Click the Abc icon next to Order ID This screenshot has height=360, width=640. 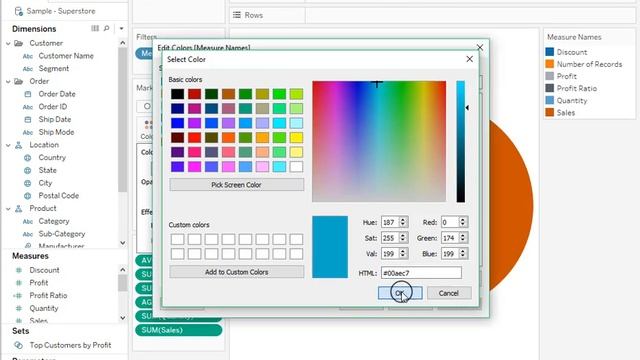(28, 107)
